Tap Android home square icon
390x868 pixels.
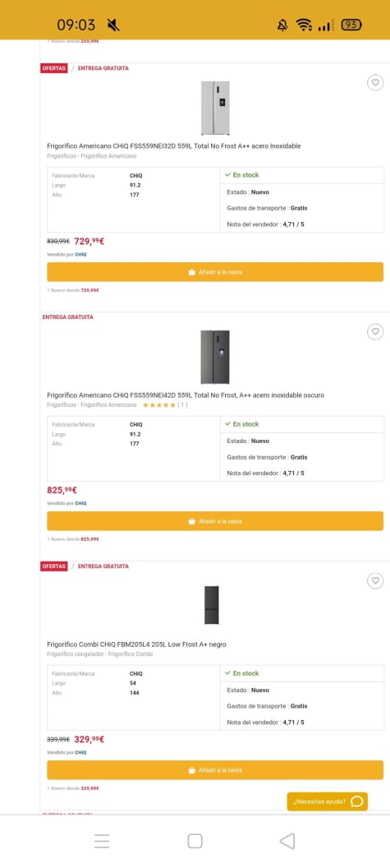click(195, 841)
